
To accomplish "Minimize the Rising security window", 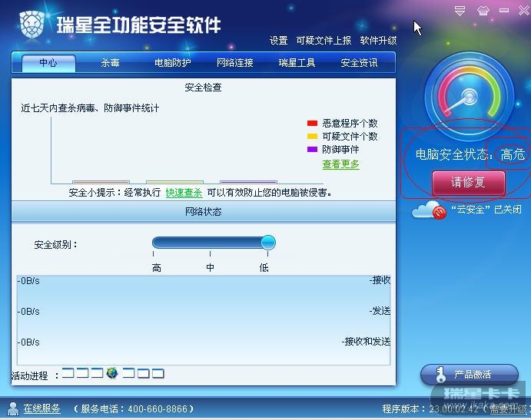I will [x=504, y=11].
